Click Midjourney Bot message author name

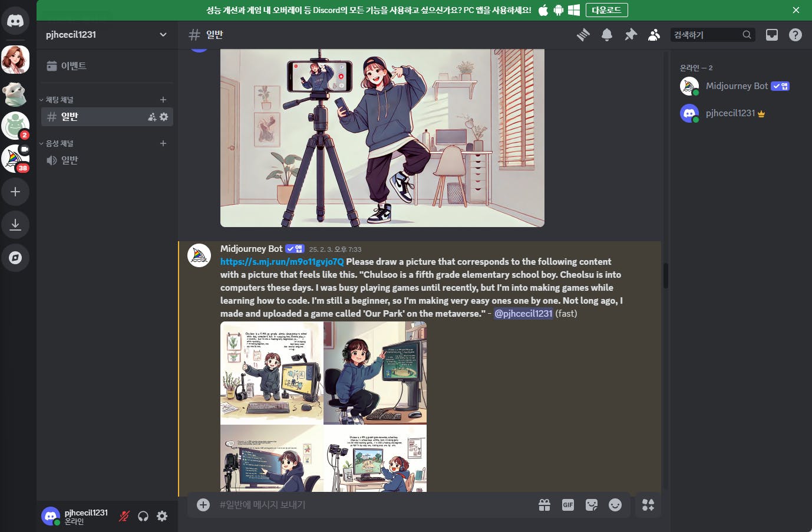click(252, 249)
